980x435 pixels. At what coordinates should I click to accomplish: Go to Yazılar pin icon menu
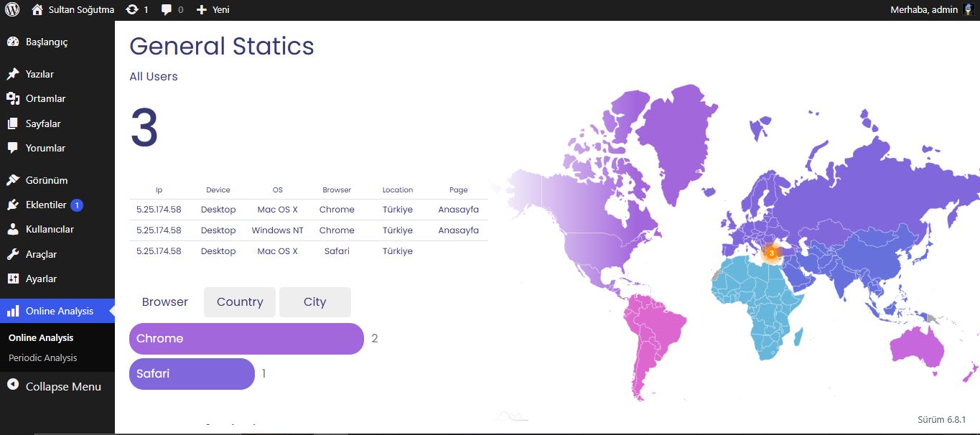[x=13, y=74]
